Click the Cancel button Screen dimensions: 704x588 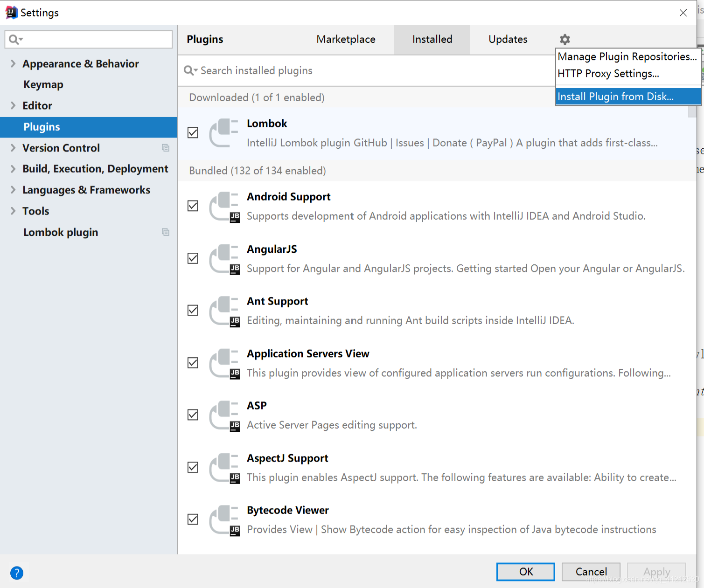[591, 572]
